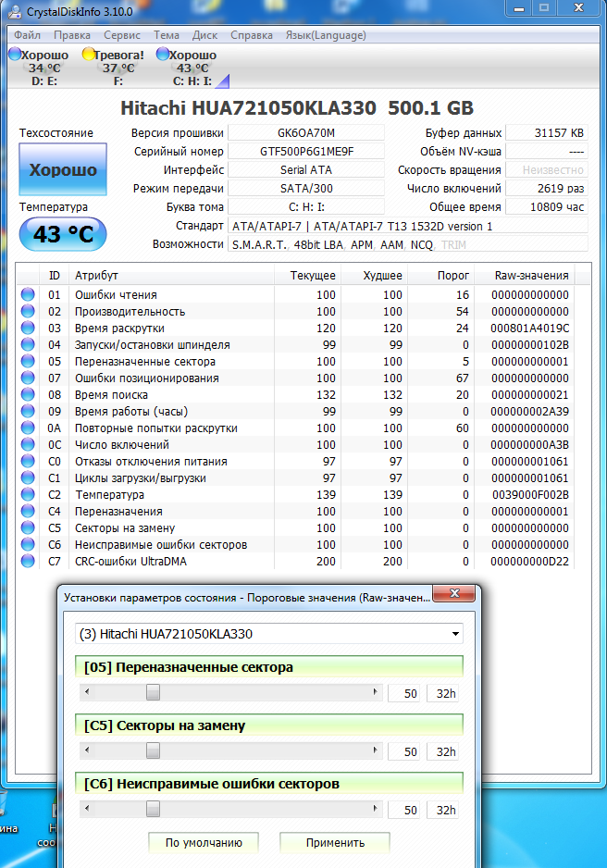Click status circle for 08 Время поиска
The width and height of the screenshot is (607, 868).
tap(28, 394)
